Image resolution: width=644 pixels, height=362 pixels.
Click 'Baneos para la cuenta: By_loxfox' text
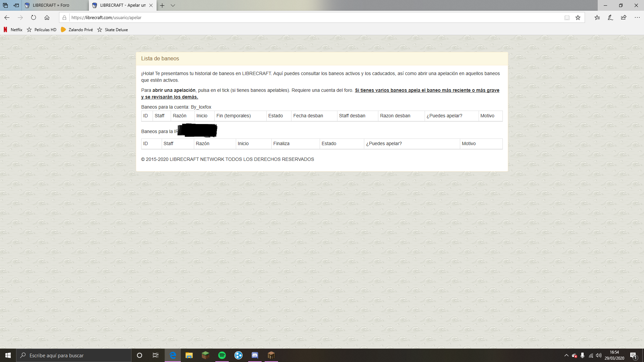click(176, 107)
